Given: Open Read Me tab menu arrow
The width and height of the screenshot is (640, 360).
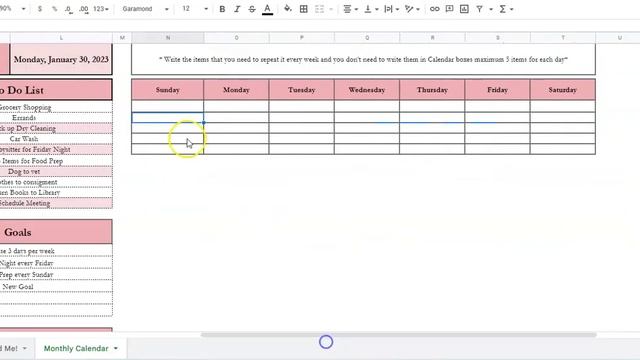Looking at the screenshot, I should 24,348.
